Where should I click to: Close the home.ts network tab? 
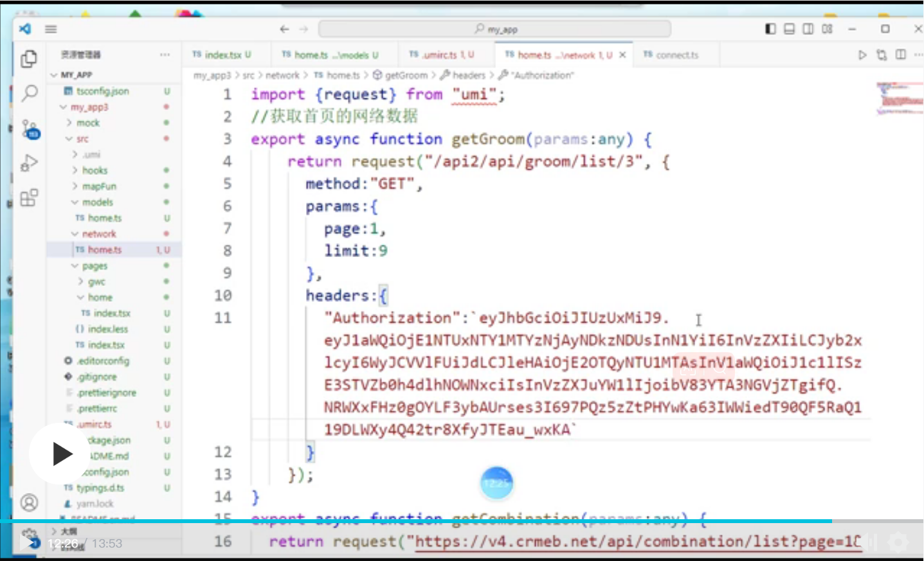point(622,55)
